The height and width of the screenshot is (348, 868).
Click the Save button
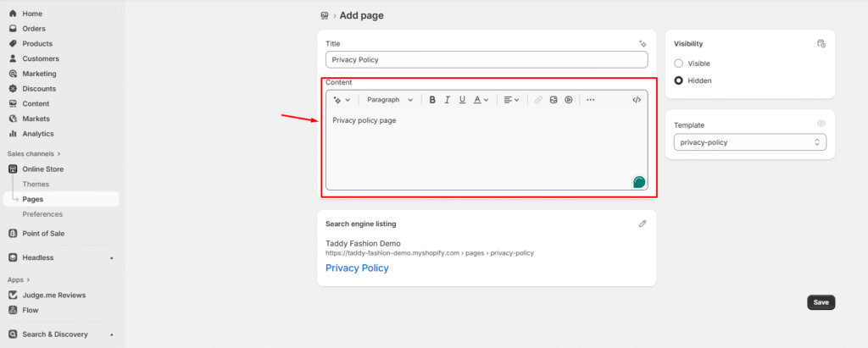tap(821, 302)
